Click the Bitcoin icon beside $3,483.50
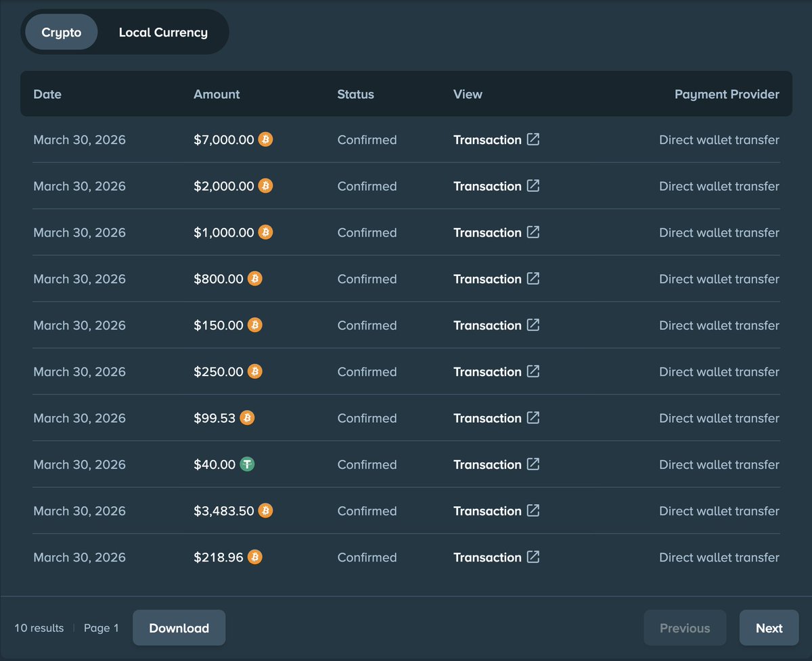The height and width of the screenshot is (661, 812). click(266, 511)
